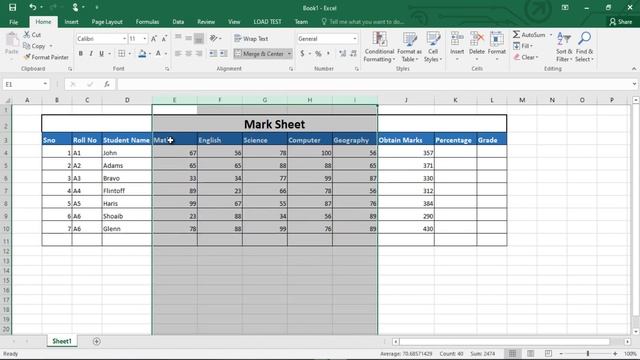Increase font size with larger A icon

pyautogui.click(x=154, y=39)
